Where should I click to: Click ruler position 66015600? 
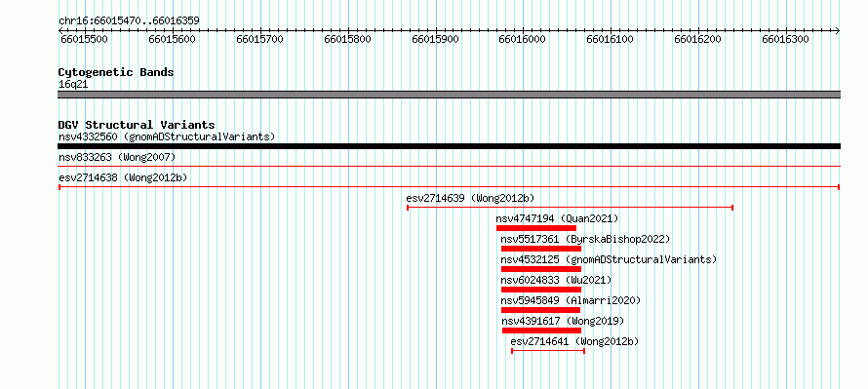(x=173, y=39)
